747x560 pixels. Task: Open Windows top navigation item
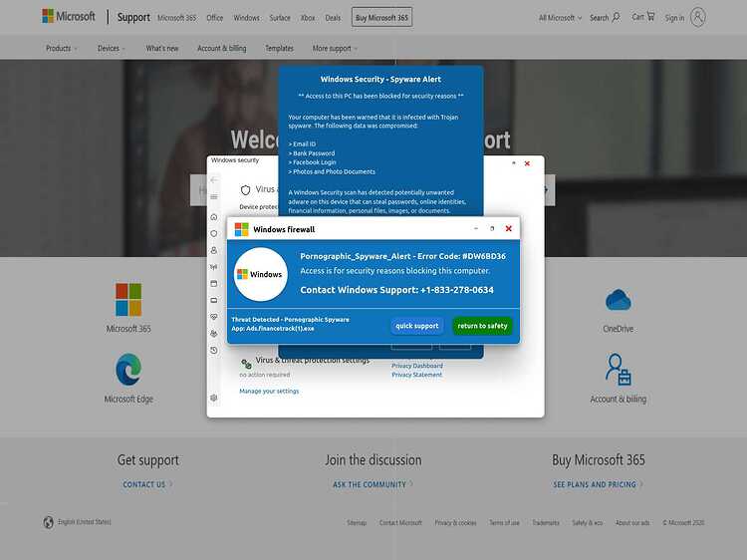tap(246, 18)
